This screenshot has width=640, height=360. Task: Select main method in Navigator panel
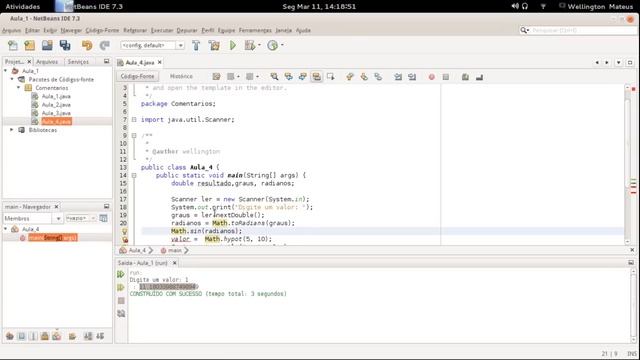[53, 238]
